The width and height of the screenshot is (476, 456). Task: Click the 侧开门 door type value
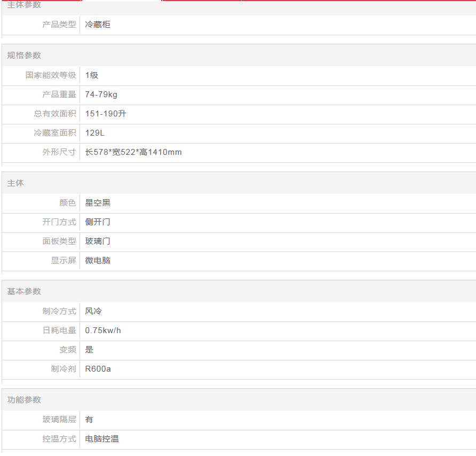[98, 222]
